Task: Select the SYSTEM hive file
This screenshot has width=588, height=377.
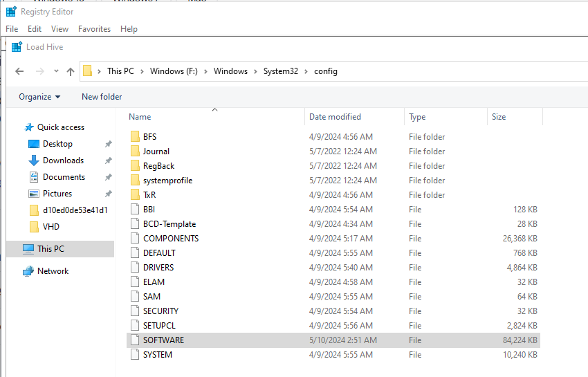Action: [157, 355]
